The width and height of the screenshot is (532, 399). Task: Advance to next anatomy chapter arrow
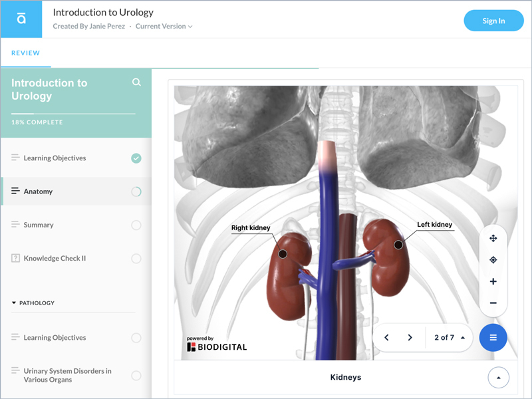[x=410, y=338]
